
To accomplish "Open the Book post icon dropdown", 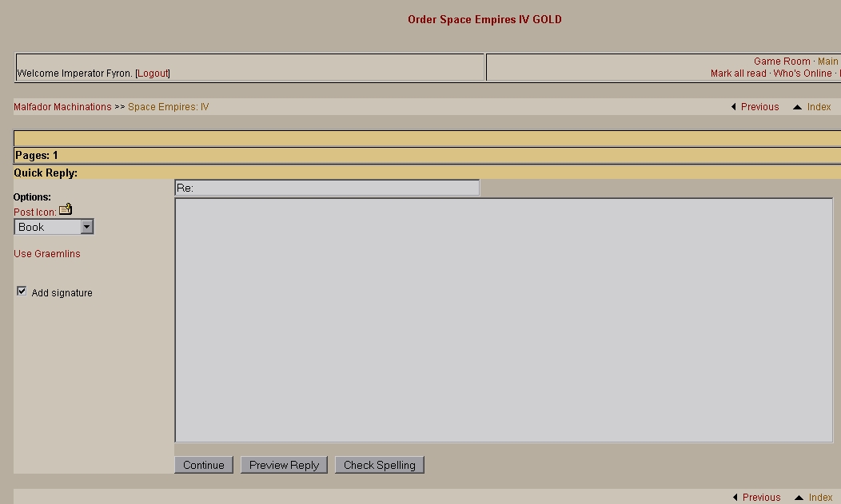I will [x=86, y=227].
